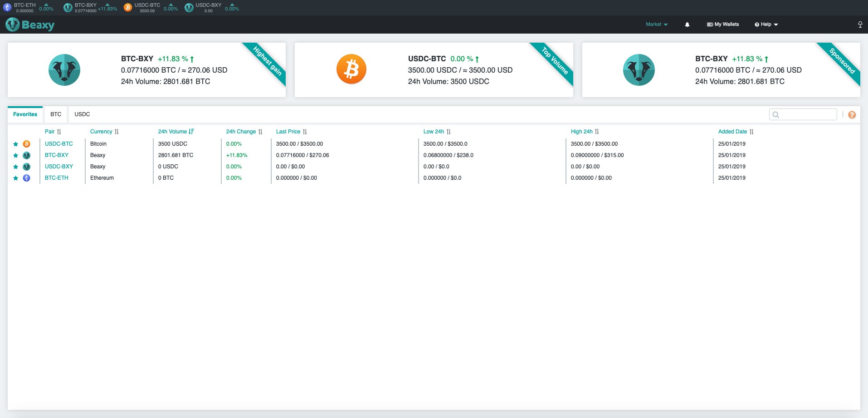Click the BTC-ETH ticker label in top bar

click(24, 5)
